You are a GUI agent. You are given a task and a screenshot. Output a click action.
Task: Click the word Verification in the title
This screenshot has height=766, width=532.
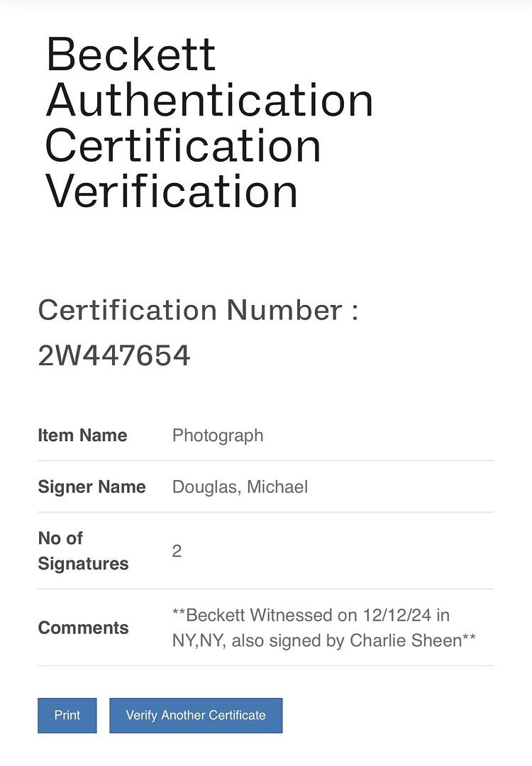(x=172, y=191)
